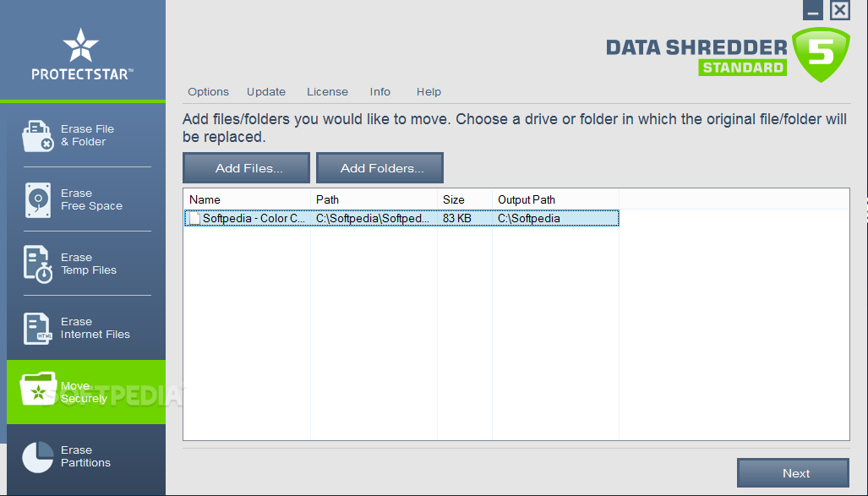The height and width of the screenshot is (496, 868).
Task: Click the Add Files... button
Action: tap(246, 168)
